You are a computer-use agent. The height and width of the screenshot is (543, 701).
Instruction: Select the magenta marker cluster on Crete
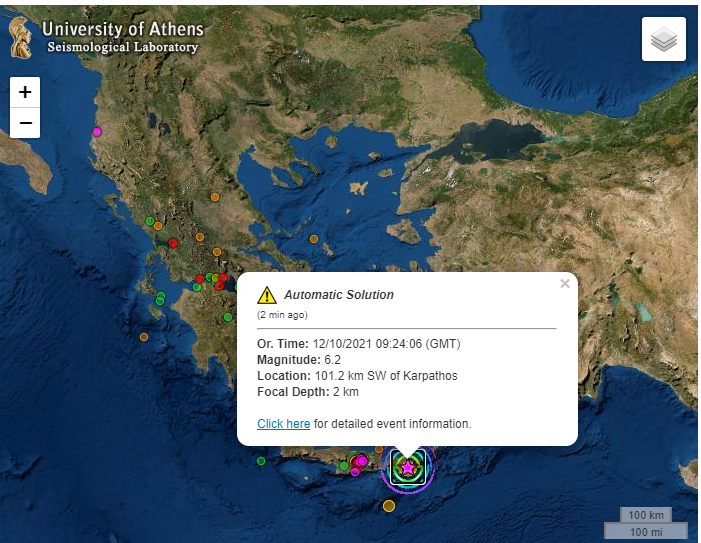[x=360, y=461]
